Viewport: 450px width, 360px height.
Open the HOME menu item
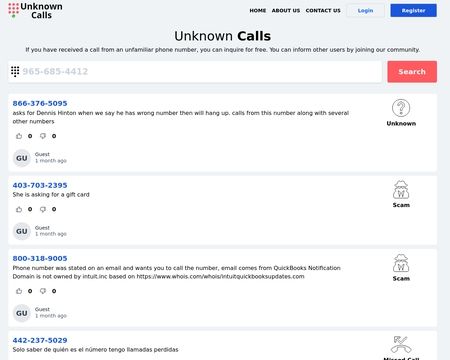[258, 11]
